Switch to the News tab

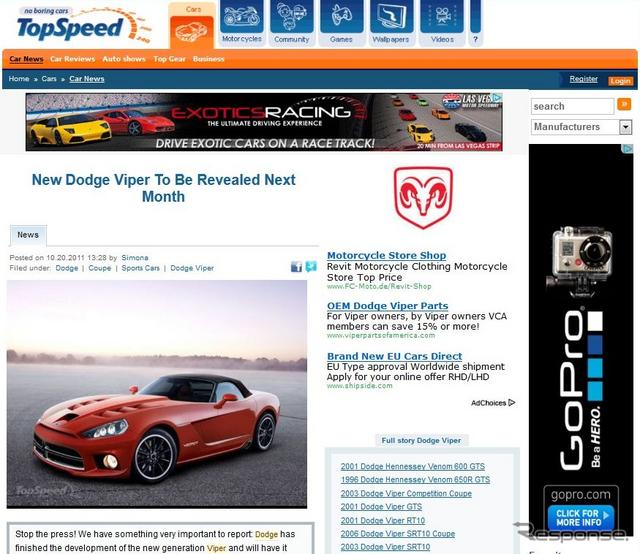point(28,235)
